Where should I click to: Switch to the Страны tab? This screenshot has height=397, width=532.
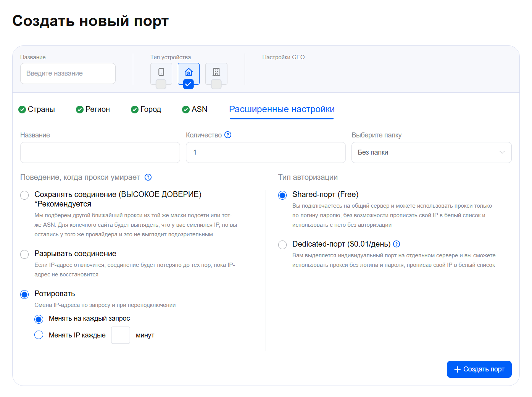[x=37, y=109]
